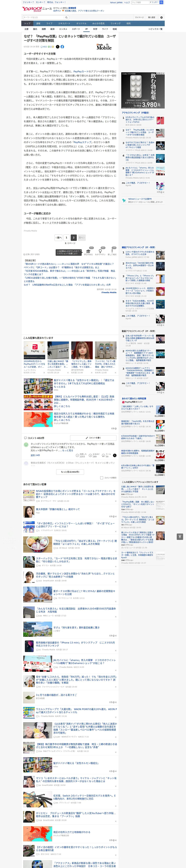Share the article on X
The image size is (186, 868).
pyautogui.click(x=57, y=47)
